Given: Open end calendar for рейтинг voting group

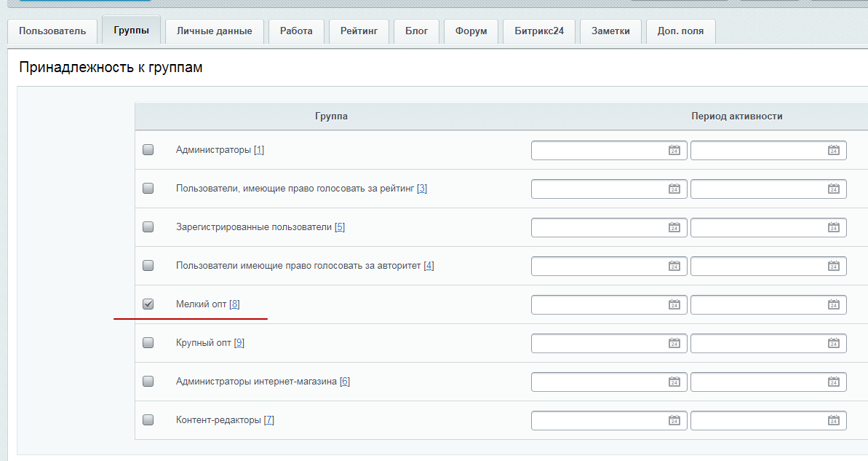Looking at the screenshot, I should pyautogui.click(x=833, y=189).
